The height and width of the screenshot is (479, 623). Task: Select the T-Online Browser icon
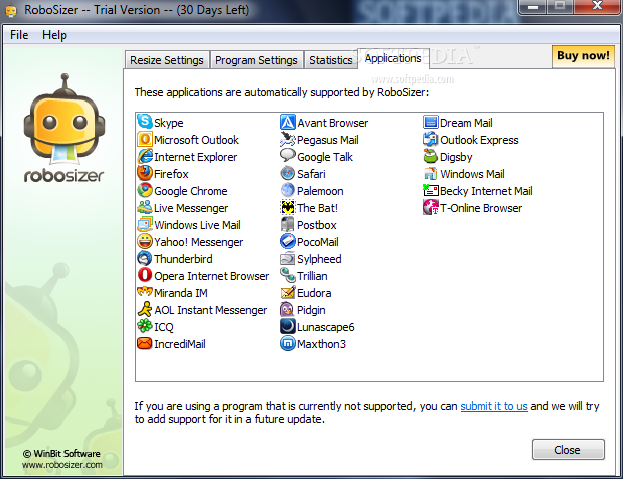tap(431, 207)
